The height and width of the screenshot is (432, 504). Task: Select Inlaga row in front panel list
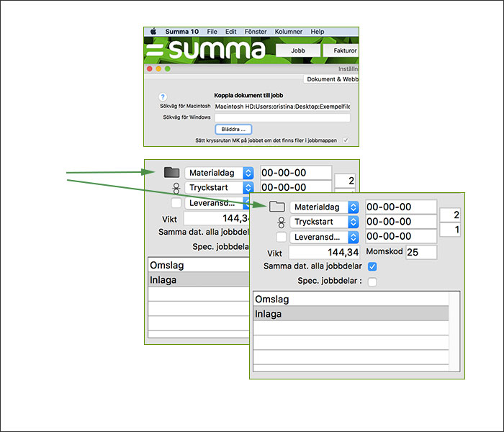351,314
